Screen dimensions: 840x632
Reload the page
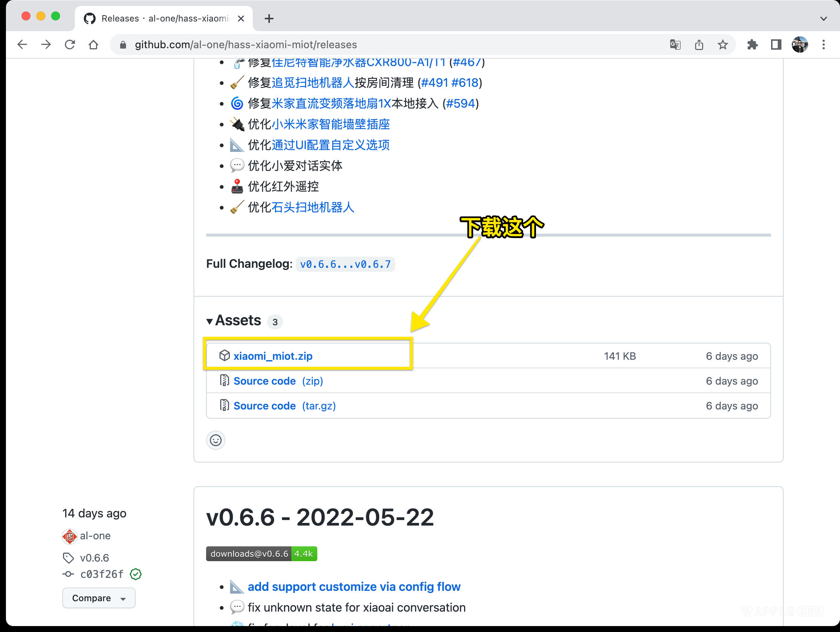click(x=70, y=45)
